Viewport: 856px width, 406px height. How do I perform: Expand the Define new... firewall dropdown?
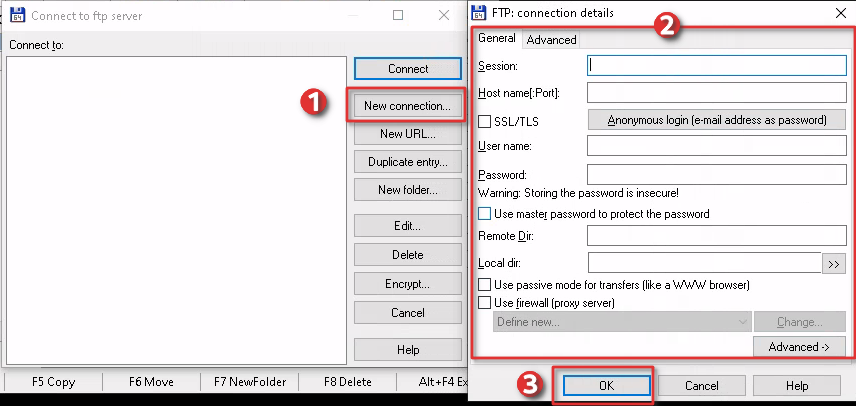(622, 322)
